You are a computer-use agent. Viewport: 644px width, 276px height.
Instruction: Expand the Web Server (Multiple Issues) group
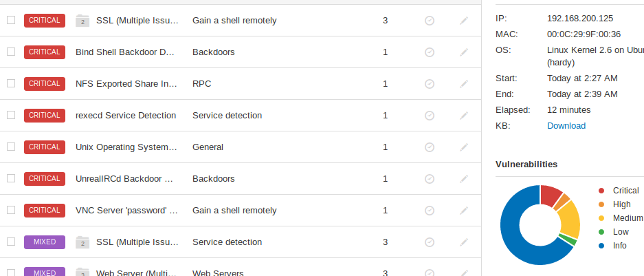[x=82, y=273]
